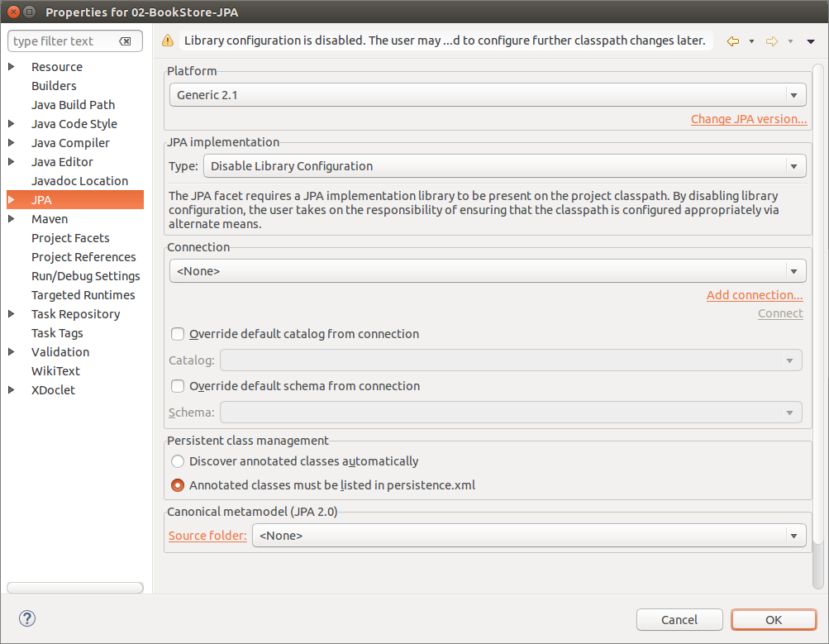
Task: Clear the type filter text field
Action: (x=126, y=41)
